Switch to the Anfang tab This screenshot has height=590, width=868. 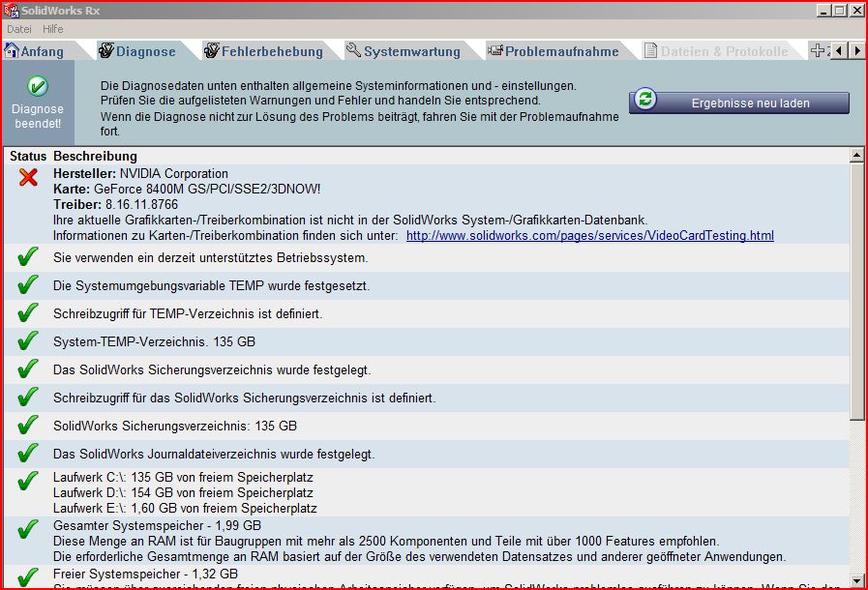42,51
